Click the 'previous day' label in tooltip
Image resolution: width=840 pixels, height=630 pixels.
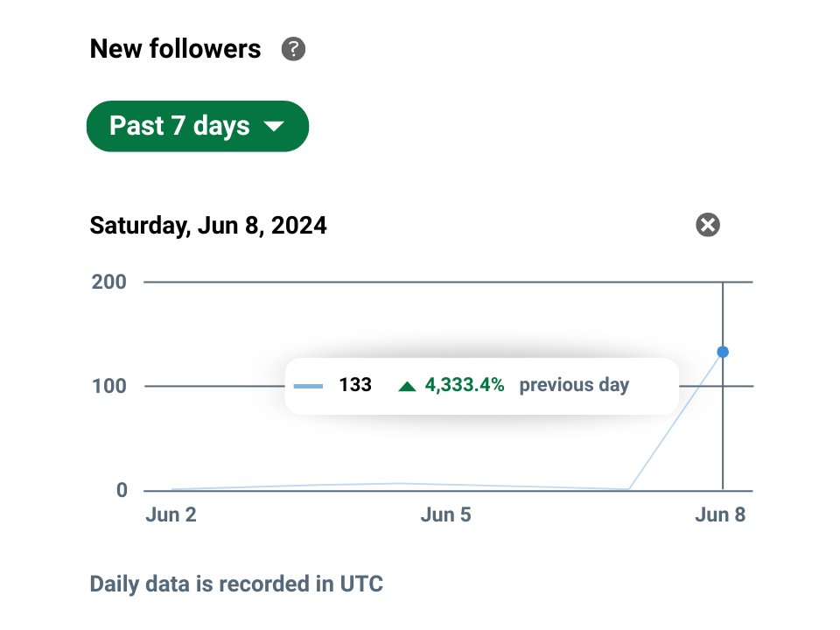[x=574, y=385]
